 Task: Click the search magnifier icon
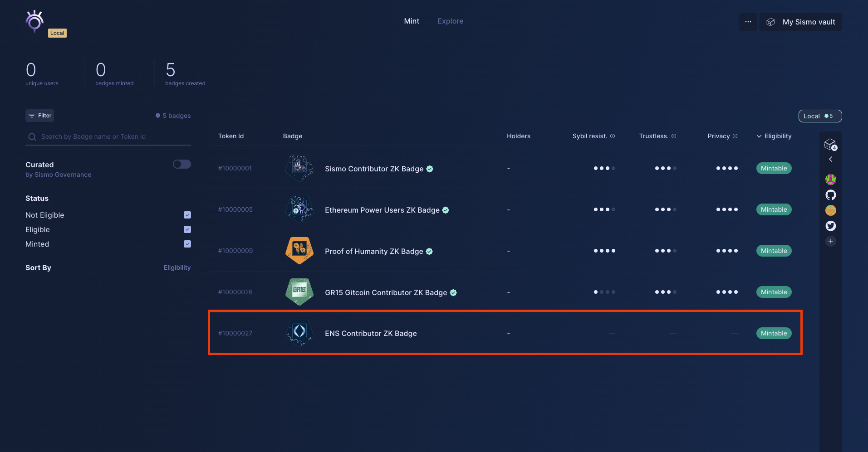click(32, 137)
